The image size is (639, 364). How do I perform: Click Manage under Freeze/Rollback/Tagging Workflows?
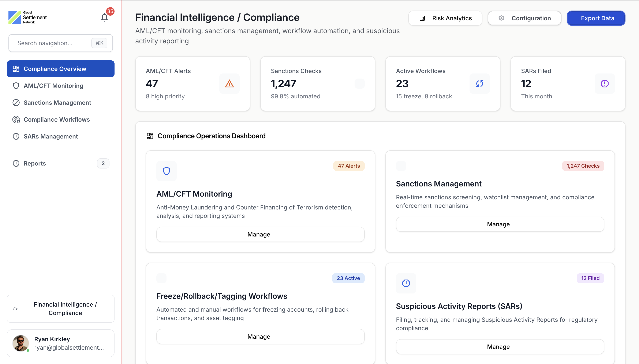click(258, 336)
